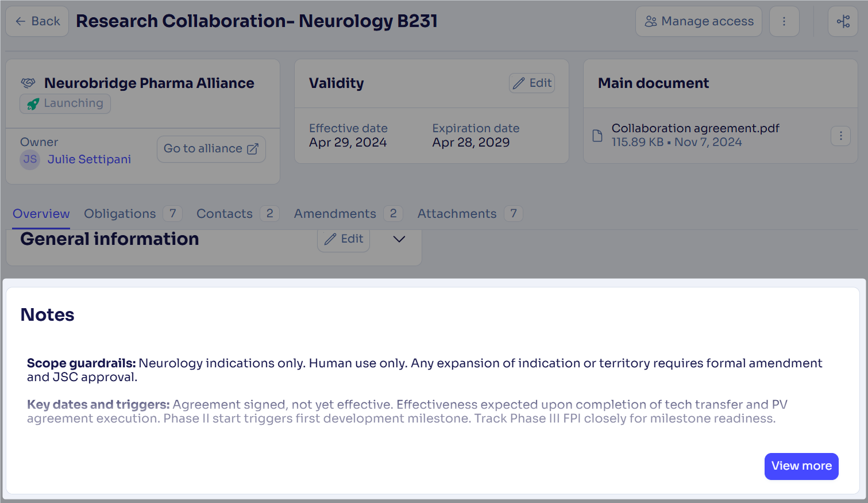Open Collaboration agreement.pdf document
Screen dimensions: 868x503
pyautogui.click(x=695, y=128)
